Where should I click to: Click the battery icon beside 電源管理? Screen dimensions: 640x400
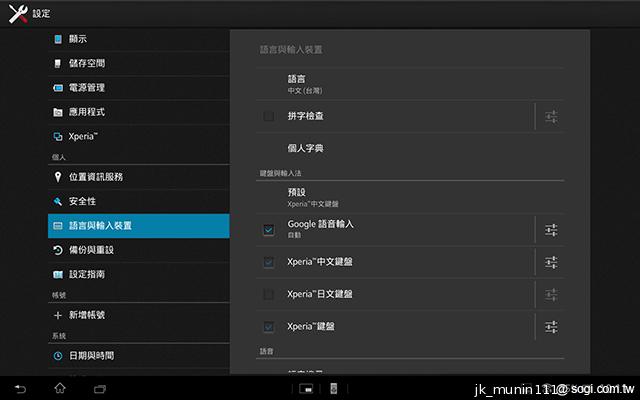click(58, 88)
